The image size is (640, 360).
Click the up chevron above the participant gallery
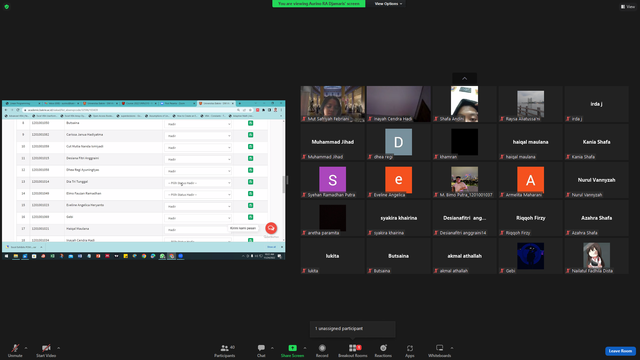click(464, 78)
